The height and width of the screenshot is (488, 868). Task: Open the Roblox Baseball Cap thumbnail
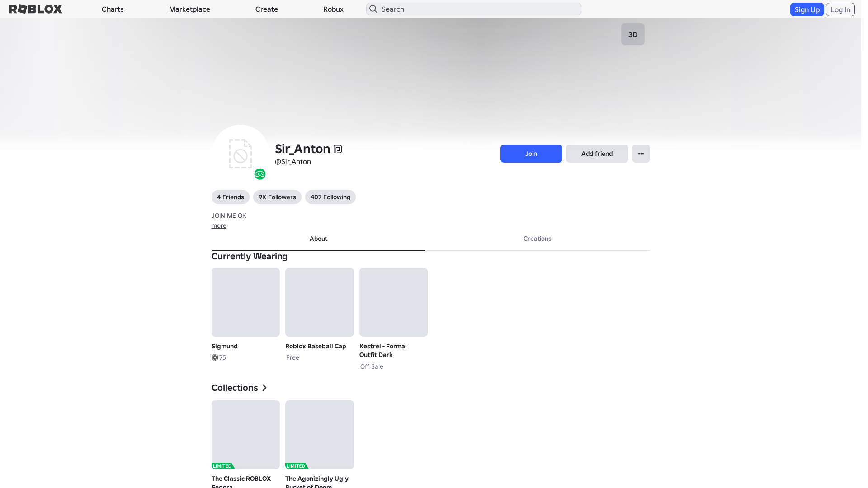pos(320,302)
